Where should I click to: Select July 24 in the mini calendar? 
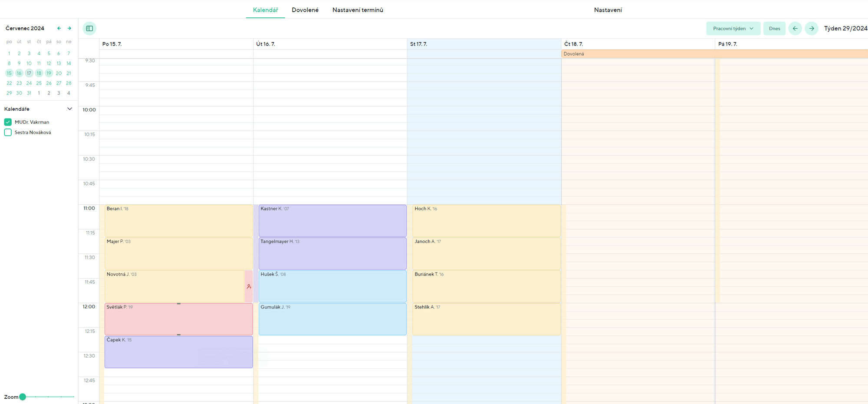coord(29,83)
